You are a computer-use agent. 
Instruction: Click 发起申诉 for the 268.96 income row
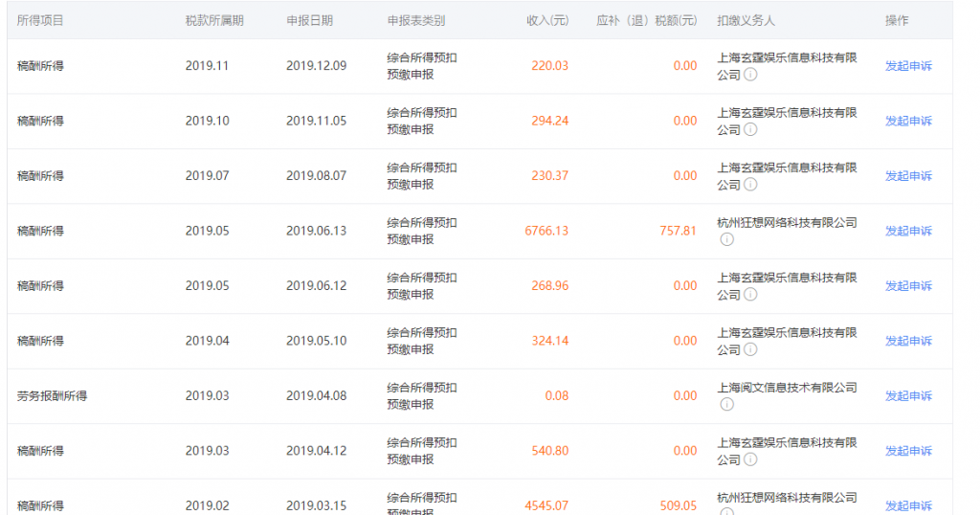908,285
